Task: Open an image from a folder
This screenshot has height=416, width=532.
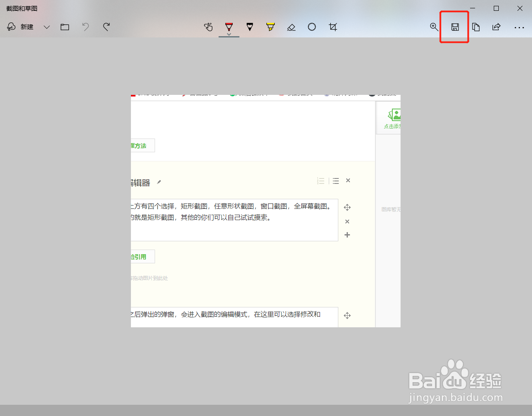Action: click(x=65, y=27)
